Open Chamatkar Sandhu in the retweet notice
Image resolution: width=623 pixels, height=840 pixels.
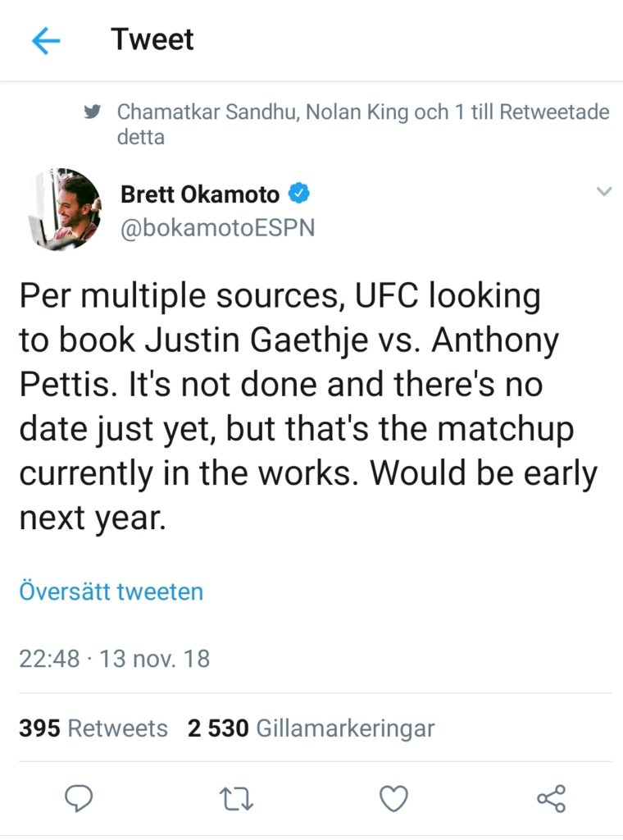(x=207, y=112)
